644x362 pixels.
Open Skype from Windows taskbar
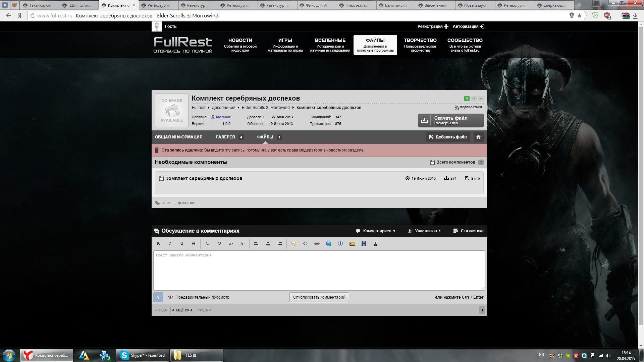point(143,355)
